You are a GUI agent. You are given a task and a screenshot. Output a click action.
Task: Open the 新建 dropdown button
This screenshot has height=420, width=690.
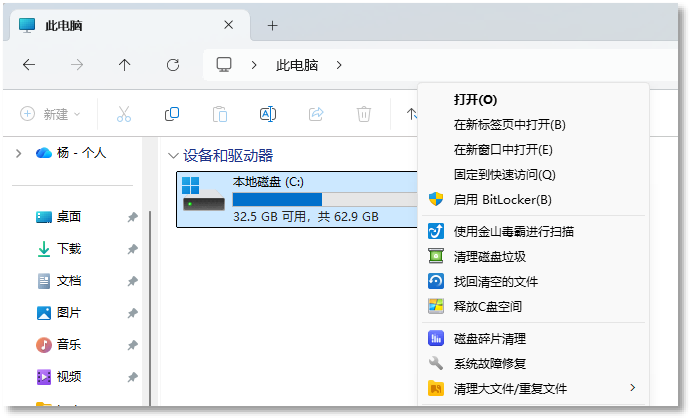[50, 114]
